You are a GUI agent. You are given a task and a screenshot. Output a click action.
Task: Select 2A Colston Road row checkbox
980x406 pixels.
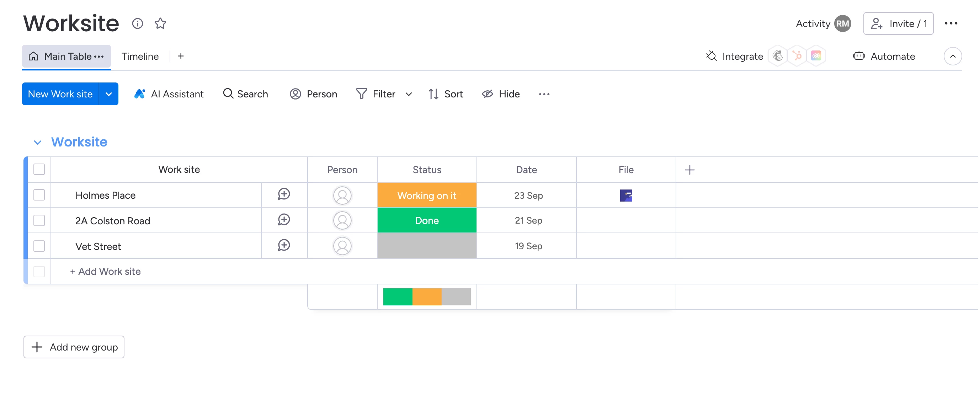39,220
